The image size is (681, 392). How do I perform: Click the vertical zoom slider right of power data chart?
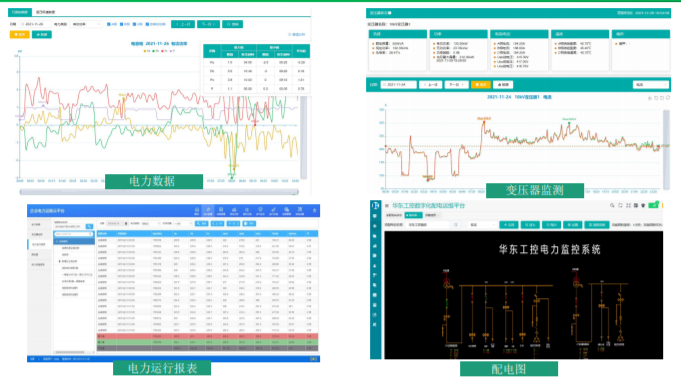tap(304, 137)
